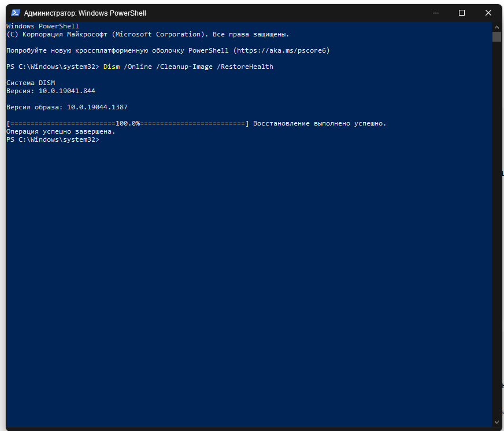Click the scrollbar up arrow
The image size is (504, 431).
pyautogui.click(x=496, y=27)
